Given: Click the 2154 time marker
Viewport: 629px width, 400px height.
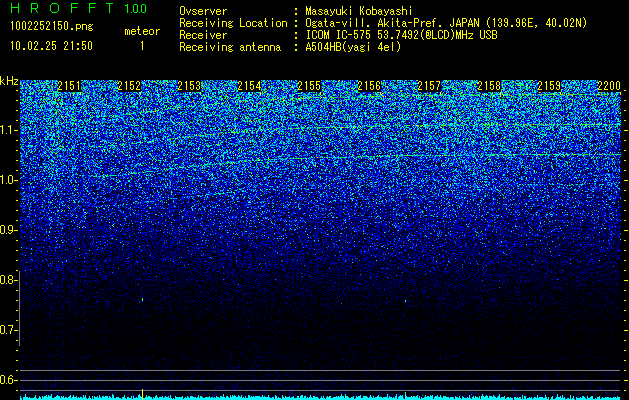Looking at the screenshot, I should click(x=249, y=86).
